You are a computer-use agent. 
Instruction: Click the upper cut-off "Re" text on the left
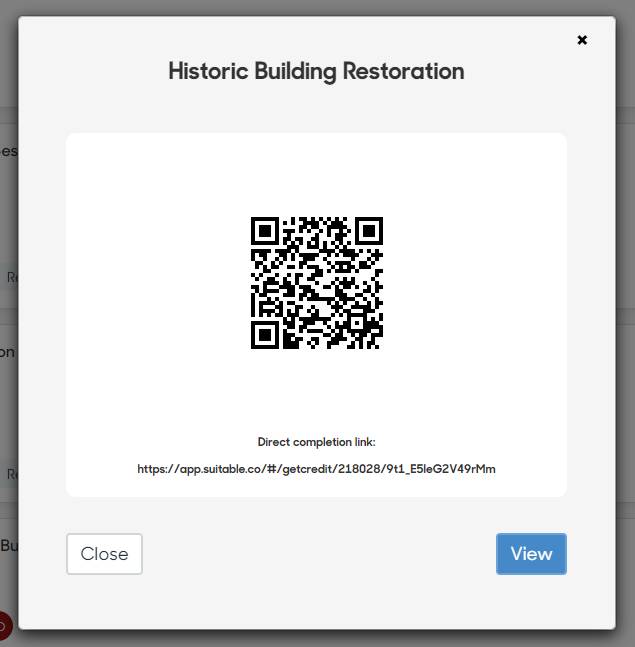(11, 277)
